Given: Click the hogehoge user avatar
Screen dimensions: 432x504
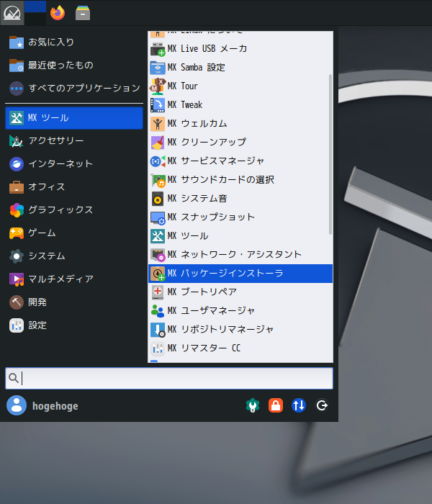Looking at the screenshot, I should 16,405.
